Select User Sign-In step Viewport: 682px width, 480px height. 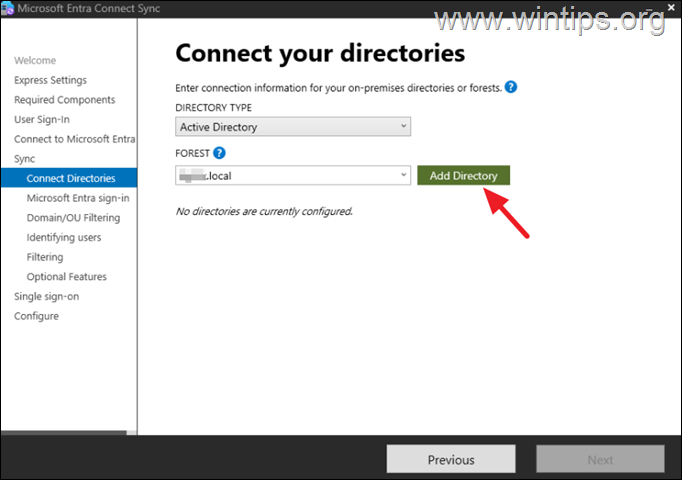click(42, 119)
